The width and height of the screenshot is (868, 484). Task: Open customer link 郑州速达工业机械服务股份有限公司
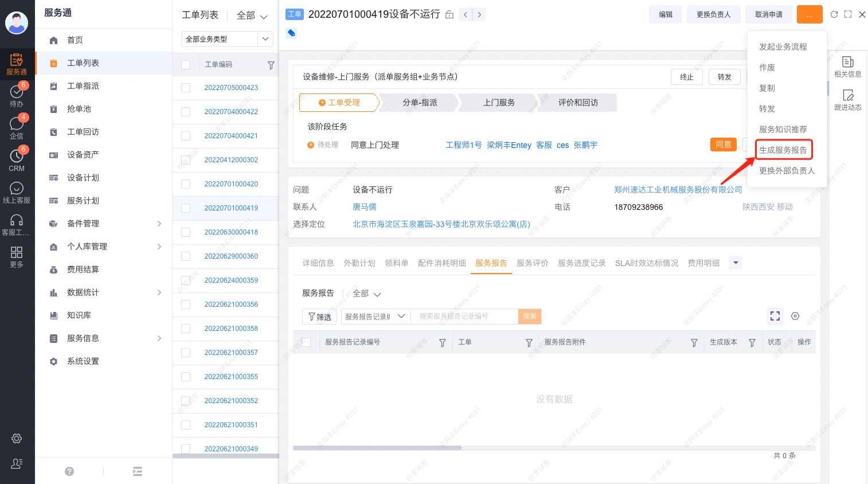coord(678,190)
